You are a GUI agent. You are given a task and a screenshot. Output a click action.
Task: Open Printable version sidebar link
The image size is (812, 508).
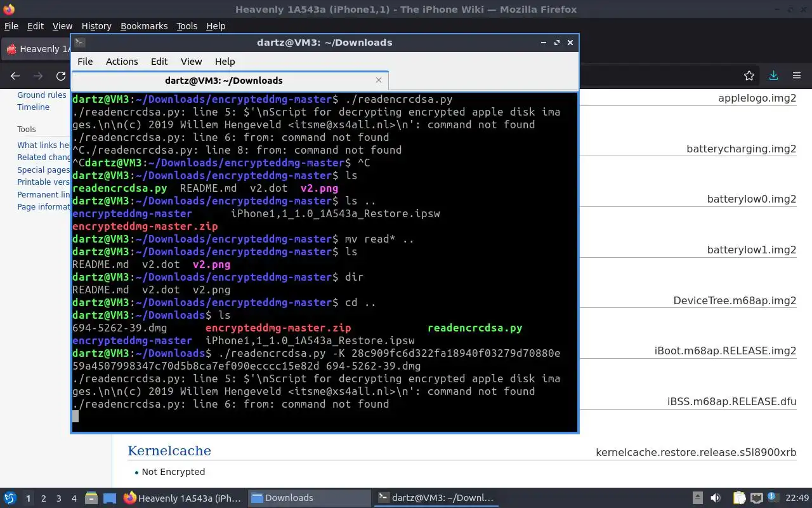43,182
